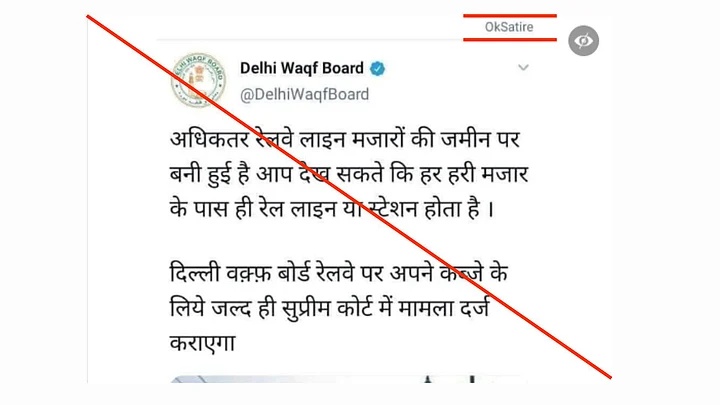Toggle the crossed-out eye visibility icon

583,41
